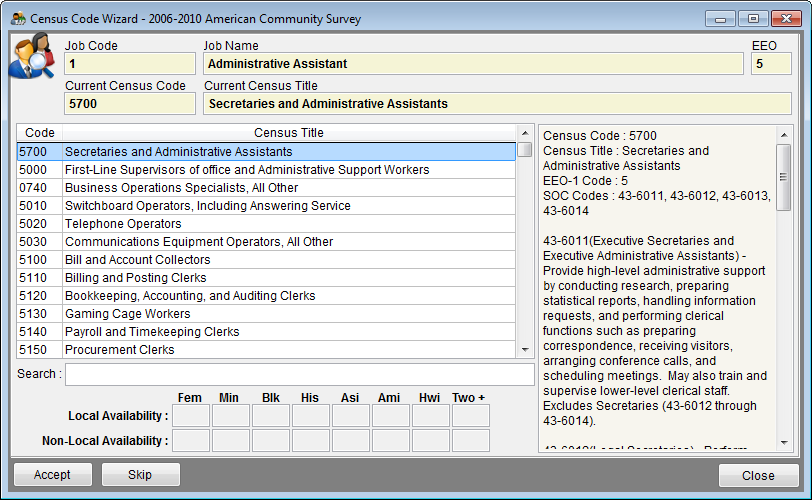
Task: Select the Gaming Cage Workers row
Action: point(266,314)
